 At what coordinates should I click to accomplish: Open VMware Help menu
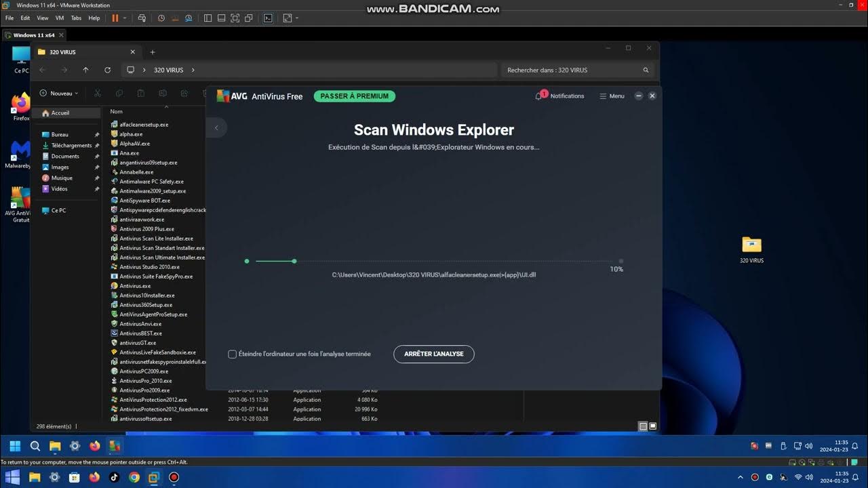94,18
